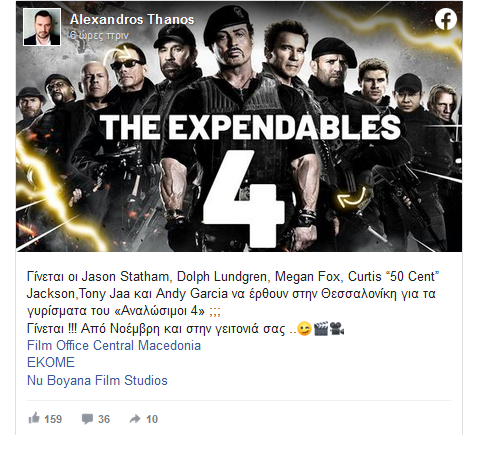This screenshot has height=450, width=478.
Task: Click the yellow curved arrow beside the 4
Action: (351, 198)
